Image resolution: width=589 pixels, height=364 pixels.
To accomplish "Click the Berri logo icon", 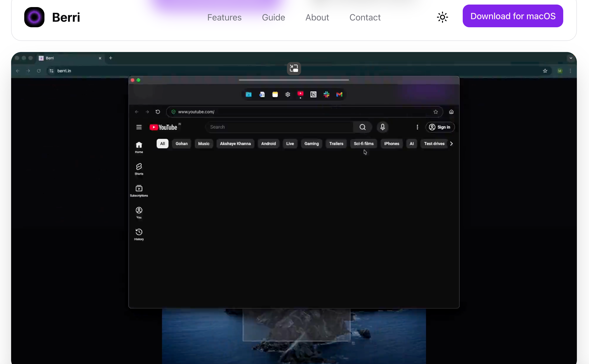I will [x=34, y=17].
